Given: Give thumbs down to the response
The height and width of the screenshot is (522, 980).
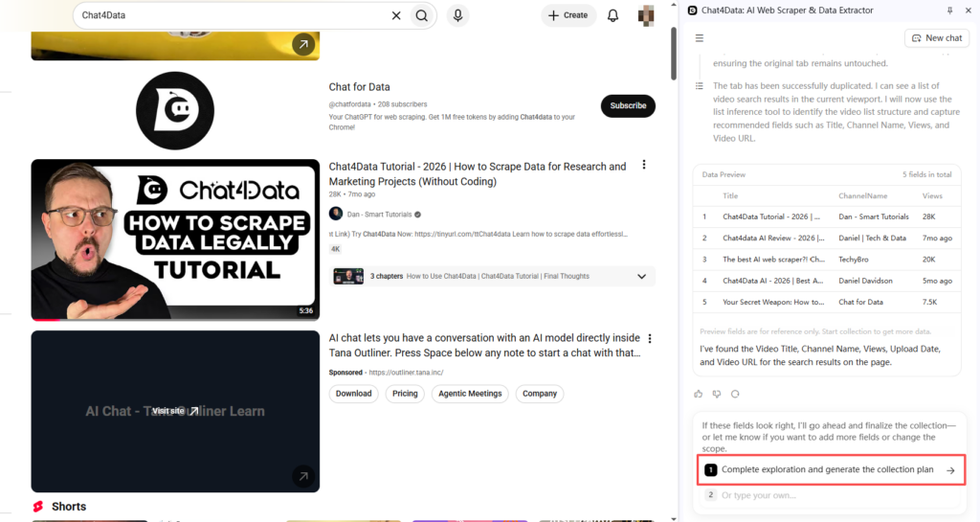Looking at the screenshot, I should click(717, 394).
